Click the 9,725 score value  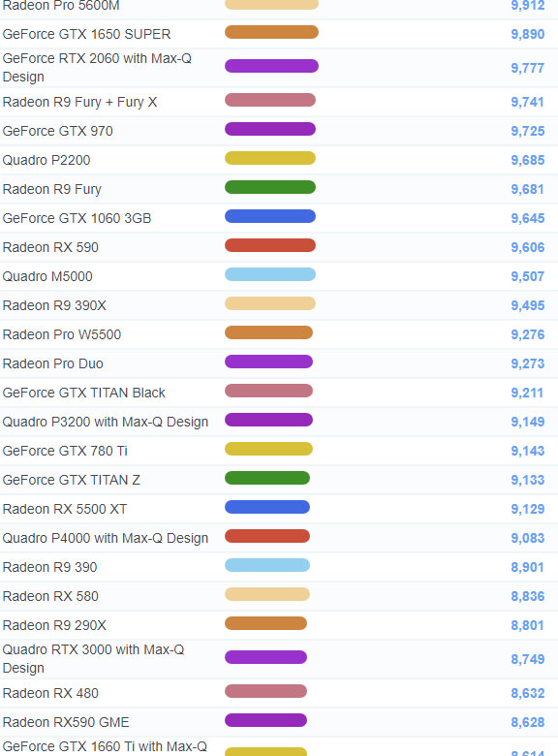pyautogui.click(x=528, y=131)
